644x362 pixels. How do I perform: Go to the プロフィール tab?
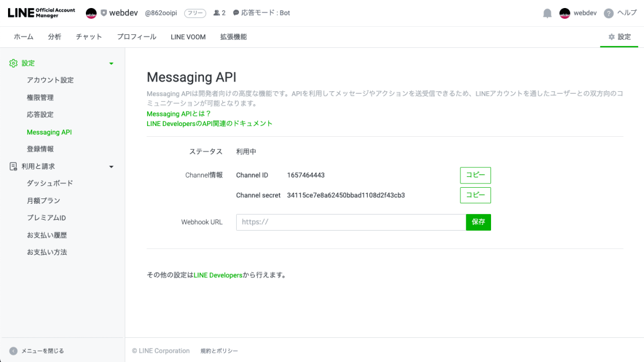pos(137,37)
